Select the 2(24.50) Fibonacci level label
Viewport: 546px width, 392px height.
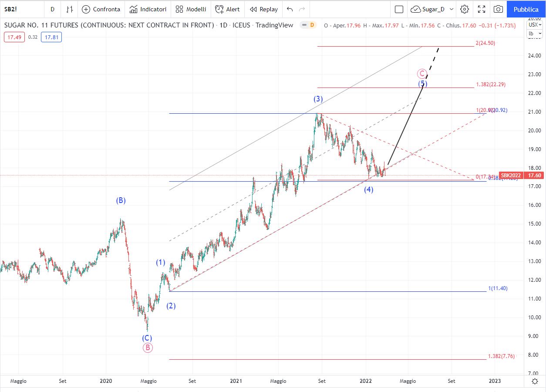point(485,43)
